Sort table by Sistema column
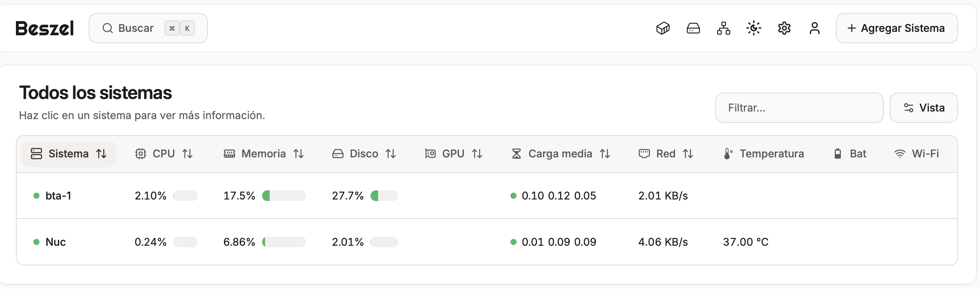The width and height of the screenshot is (980, 289). click(x=69, y=154)
